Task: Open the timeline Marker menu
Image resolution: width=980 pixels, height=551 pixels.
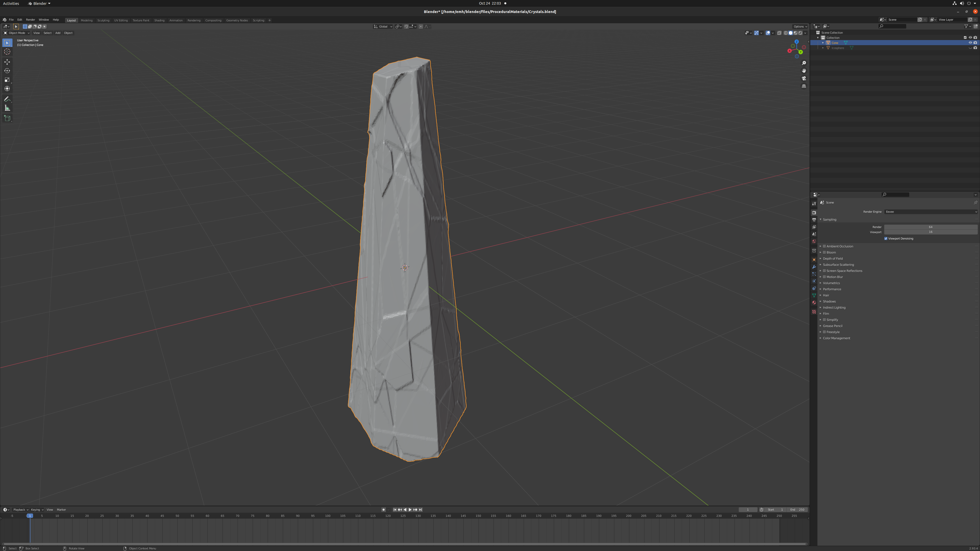Action: point(61,510)
